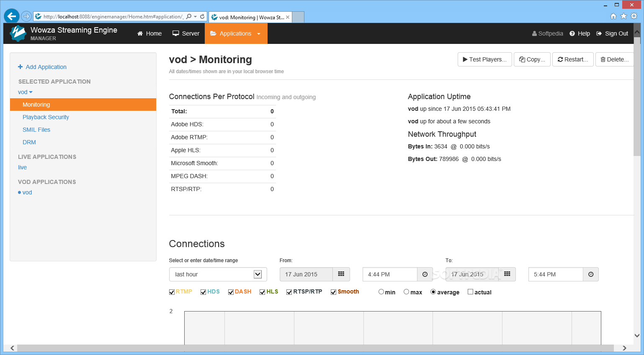Image resolution: width=644 pixels, height=355 pixels.
Task: Toggle the DASH checkbox
Action: [x=231, y=292]
